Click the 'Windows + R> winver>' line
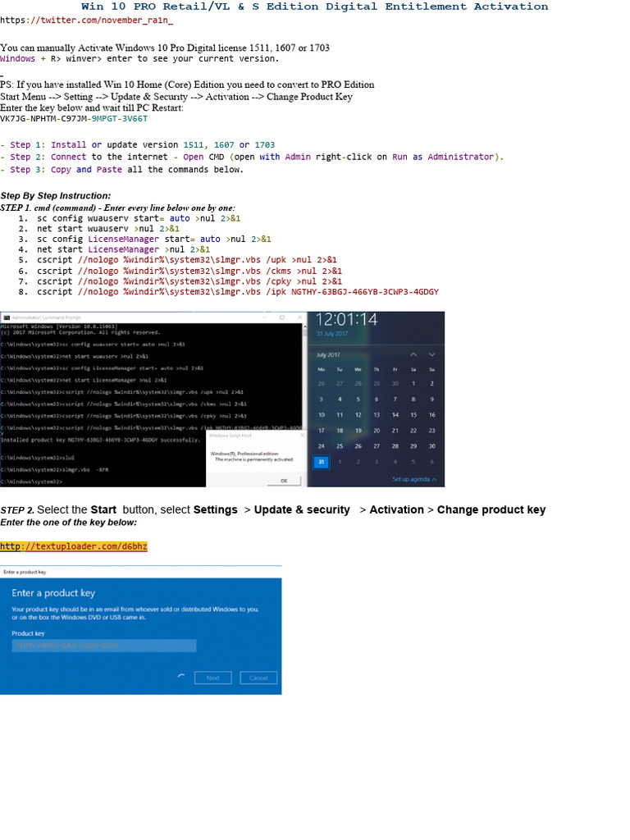 [139, 58]
